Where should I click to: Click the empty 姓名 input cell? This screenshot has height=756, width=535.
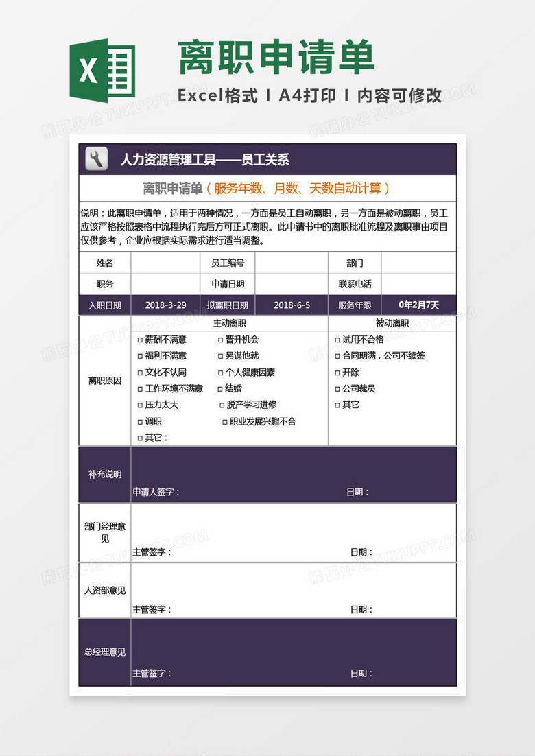[165, 263]
